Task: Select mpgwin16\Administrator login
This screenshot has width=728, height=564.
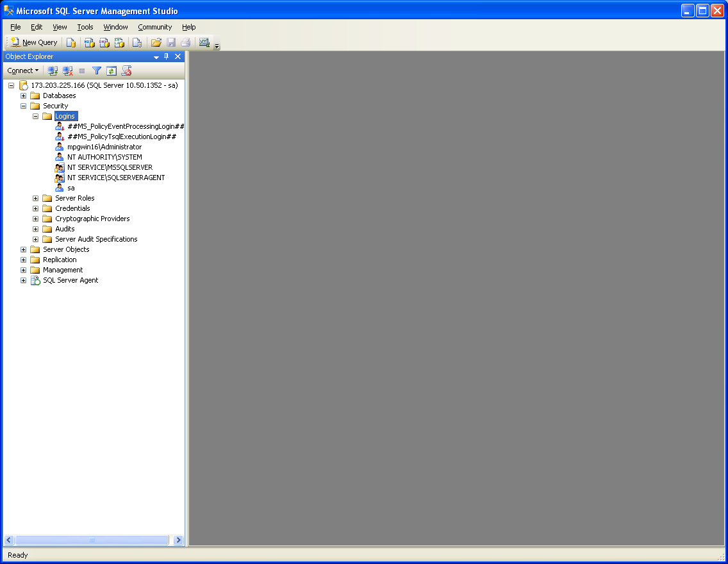Action: coord(104,147)
